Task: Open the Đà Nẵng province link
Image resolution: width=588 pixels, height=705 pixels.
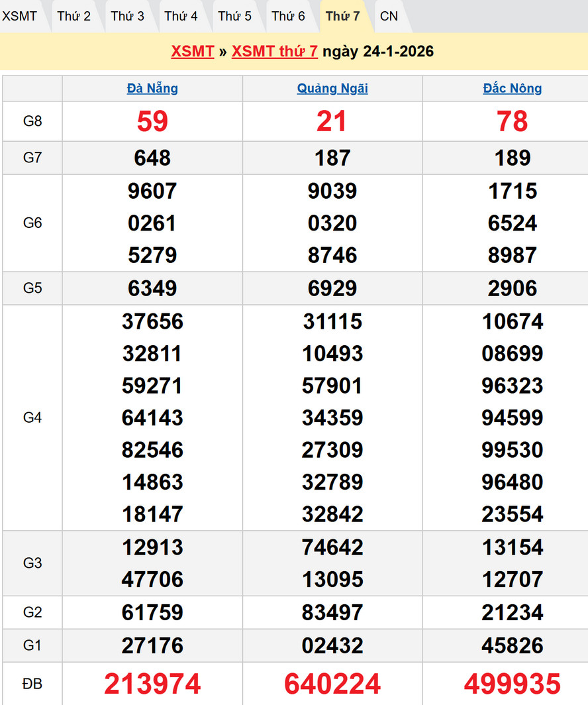Action: 152,88
